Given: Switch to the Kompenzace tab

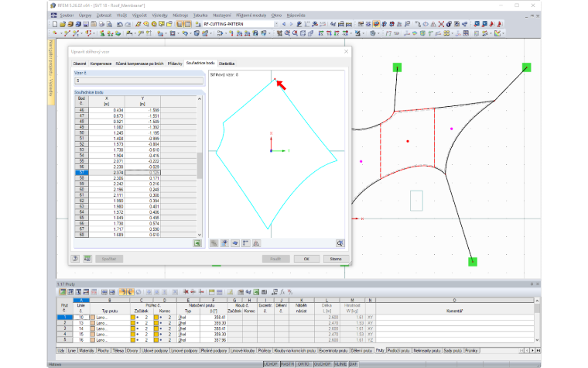Looking at the screenshot, I should pos(101,64).
